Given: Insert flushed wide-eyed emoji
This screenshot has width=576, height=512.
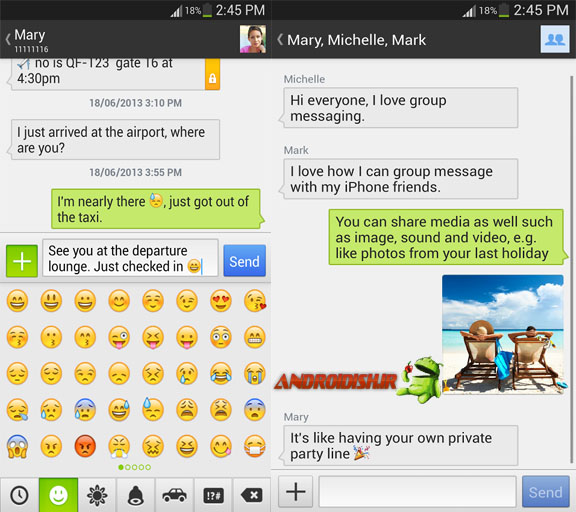Looking at the screenshot, I should click(x=221, y=337).
